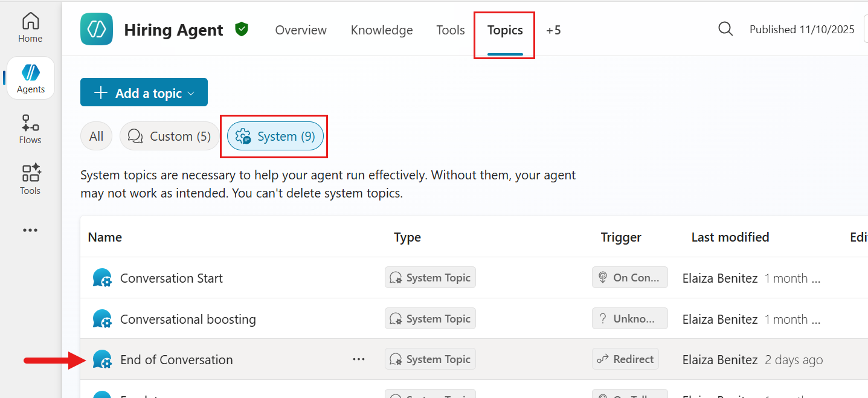Click the Conversation Start topic icon
This screenshot has width=868, height=398.
tap(102, 277)
